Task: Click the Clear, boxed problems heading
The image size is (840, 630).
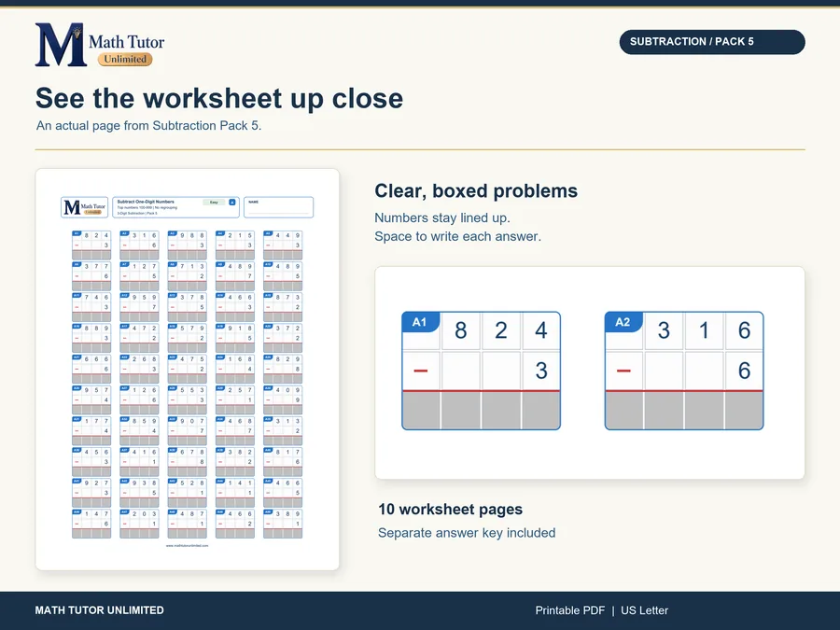Action: pos(476,190)
